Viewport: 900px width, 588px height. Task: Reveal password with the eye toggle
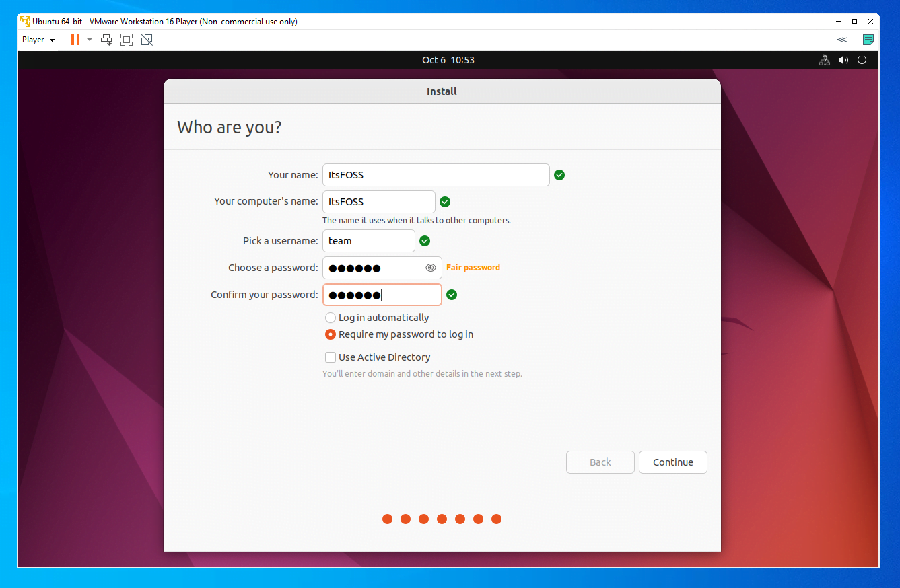click(x=430, y=267)
